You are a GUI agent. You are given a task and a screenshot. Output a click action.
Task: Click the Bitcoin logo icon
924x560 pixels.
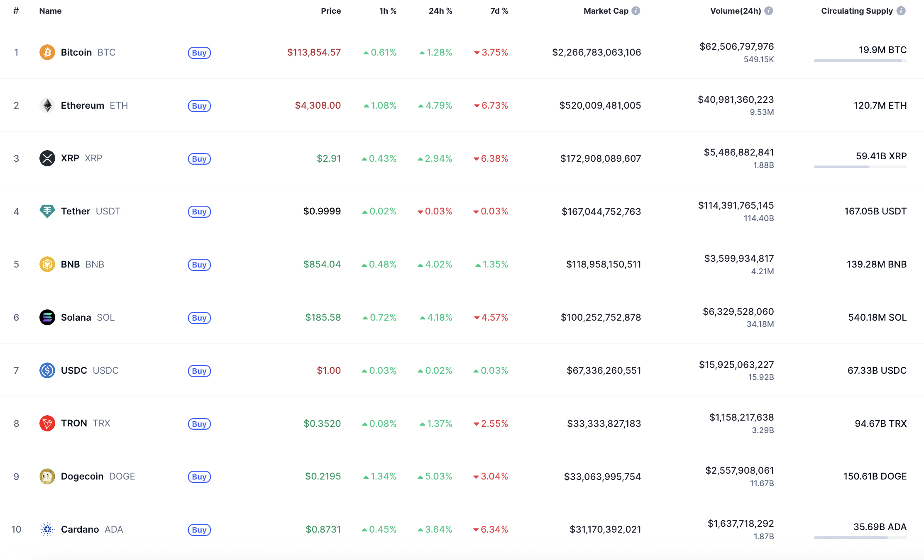pyautogui.click(x=47, y=52)
